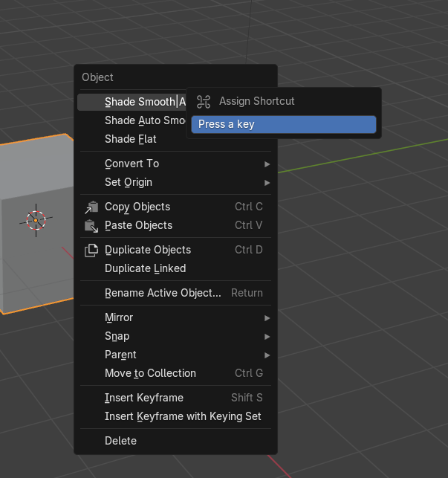
Task: Expand the Snap submenu arrow
Action: coord(267,337)
